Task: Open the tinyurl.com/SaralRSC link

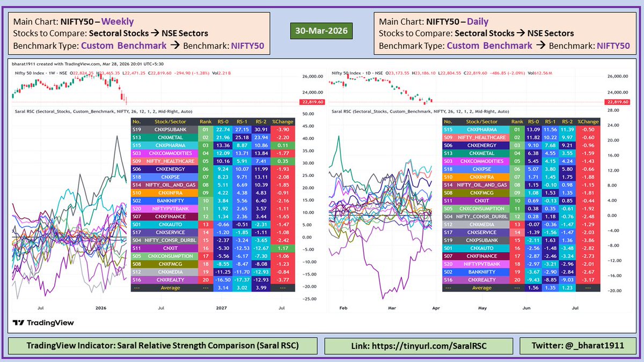Action: pos(418,346)
